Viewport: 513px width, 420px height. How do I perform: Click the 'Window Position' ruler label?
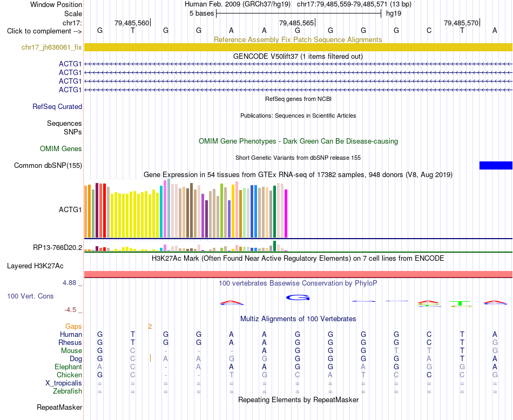pyautogui.click(x=56, y=4)
